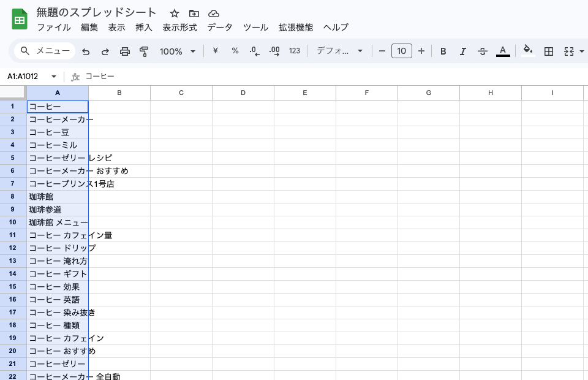Open the ヘルプ menu
The image size is (588, 380).
[336, 28]
